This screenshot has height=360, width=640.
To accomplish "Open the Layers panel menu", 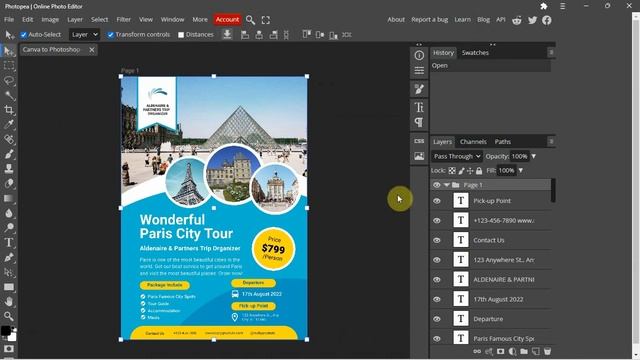I will [x=551, y=141].
